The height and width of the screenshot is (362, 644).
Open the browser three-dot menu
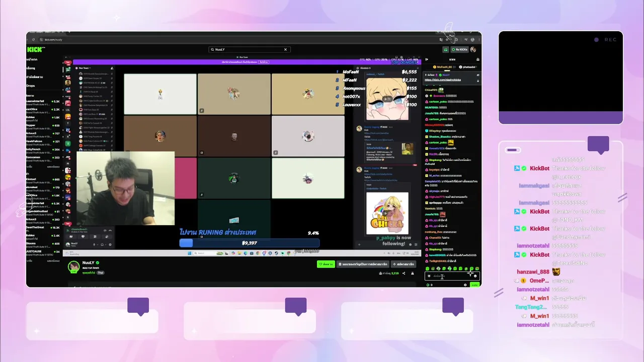(478, 39)
